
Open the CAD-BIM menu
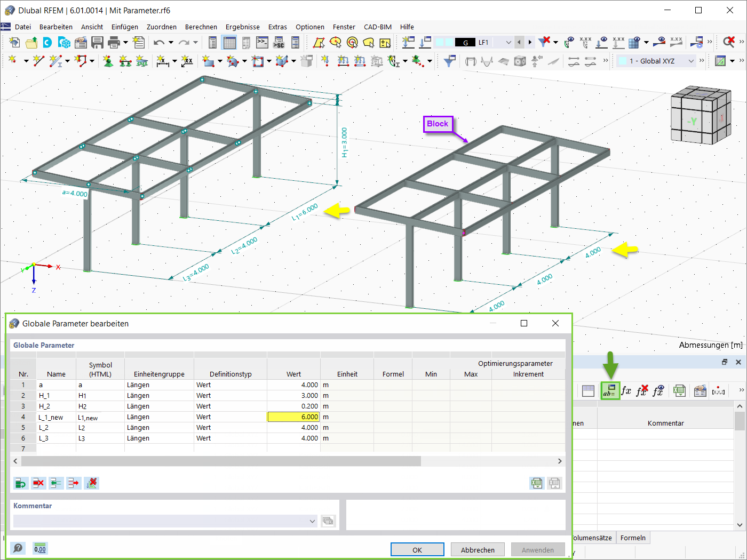point(378,27)
